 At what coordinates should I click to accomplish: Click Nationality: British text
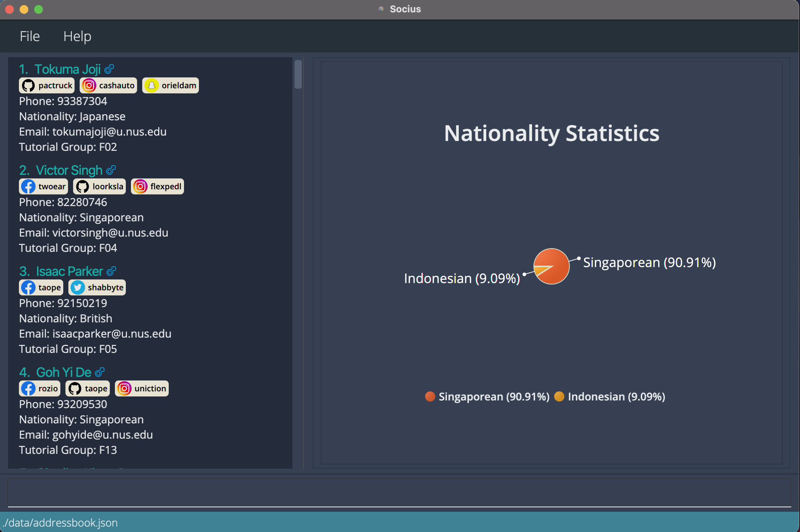coord(65,318)
